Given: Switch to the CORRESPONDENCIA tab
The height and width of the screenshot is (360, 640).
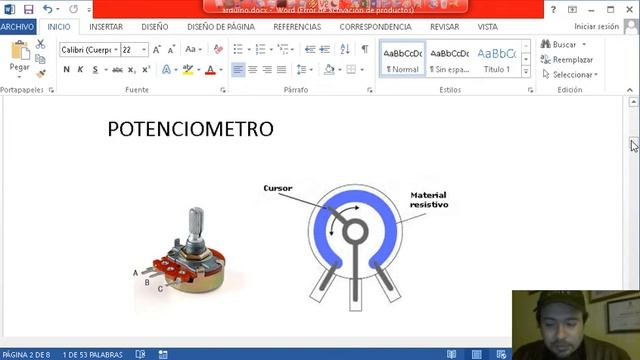Looking at the screenshot, I should (376, 27).
